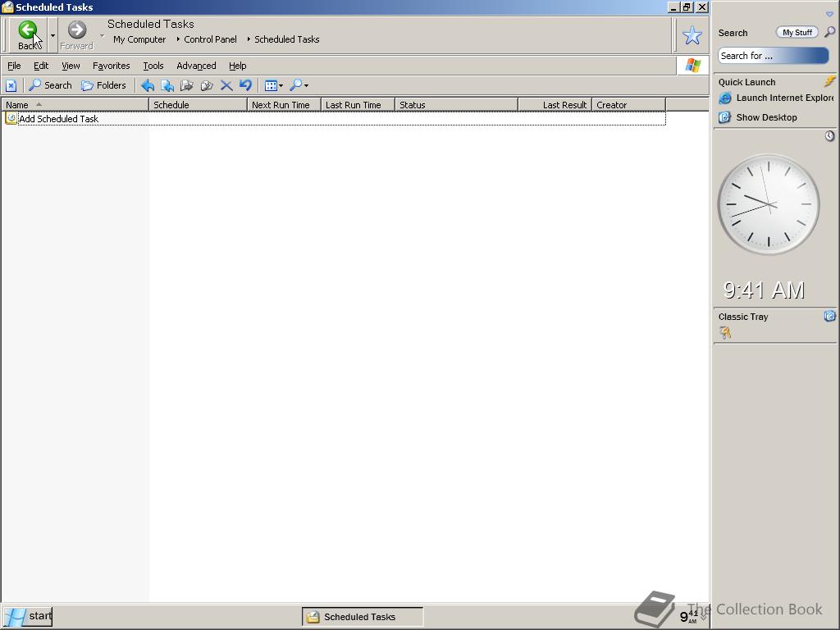Screen dimensions: 840x630
Task: Click the Quick Launch panel heading
Action: (x=746, y=82)
